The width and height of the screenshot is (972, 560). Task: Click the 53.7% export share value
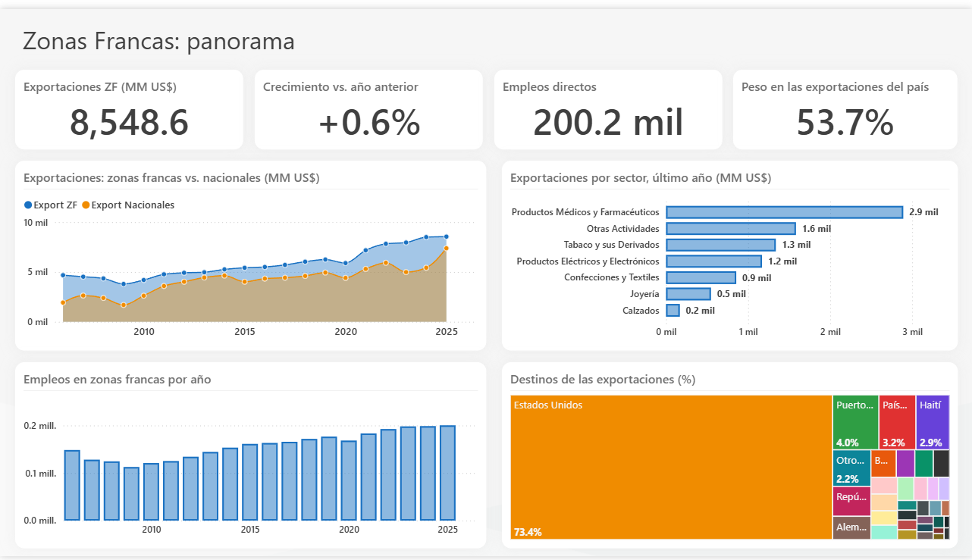[x=845, y=123]
